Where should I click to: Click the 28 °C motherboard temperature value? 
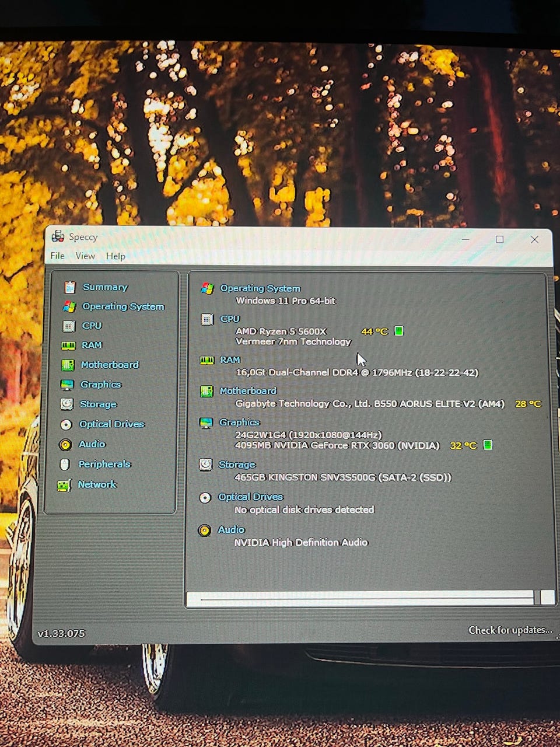tap(528, 404)
